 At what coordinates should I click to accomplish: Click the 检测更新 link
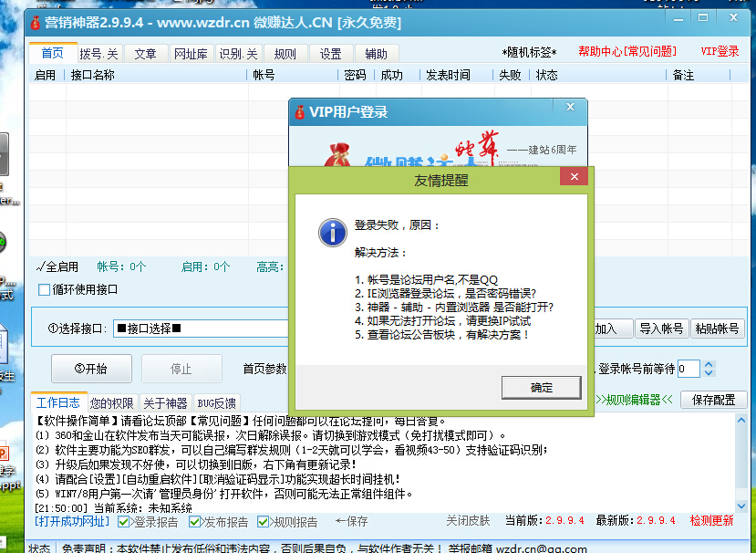[x=711, y=520]
